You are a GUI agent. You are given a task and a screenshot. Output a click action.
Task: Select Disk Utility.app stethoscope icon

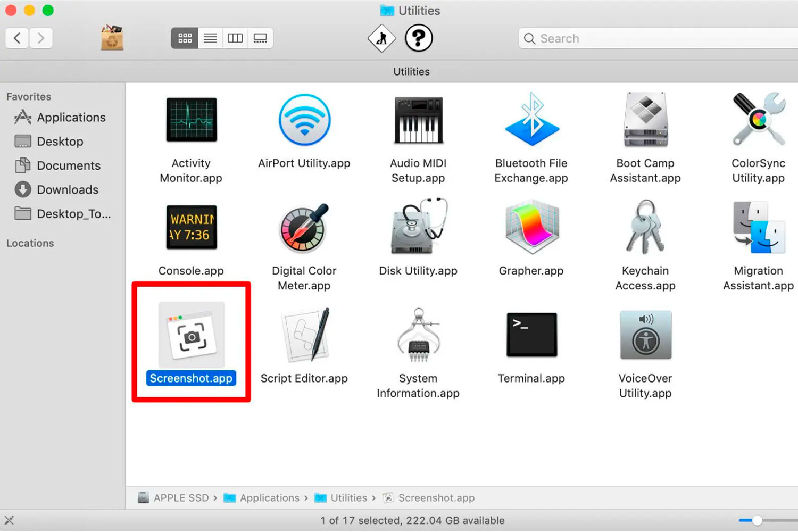pyautogui.click(x=418, y=227)
